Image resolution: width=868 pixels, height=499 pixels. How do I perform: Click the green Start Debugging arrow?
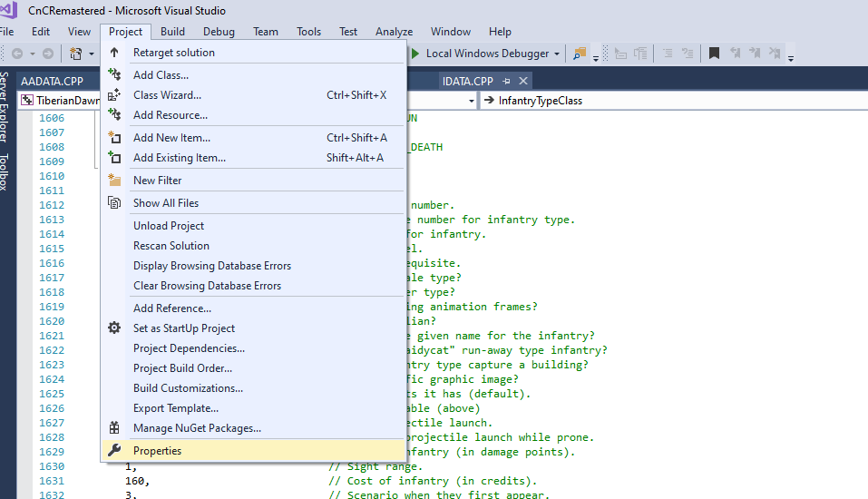coord(415,54)
